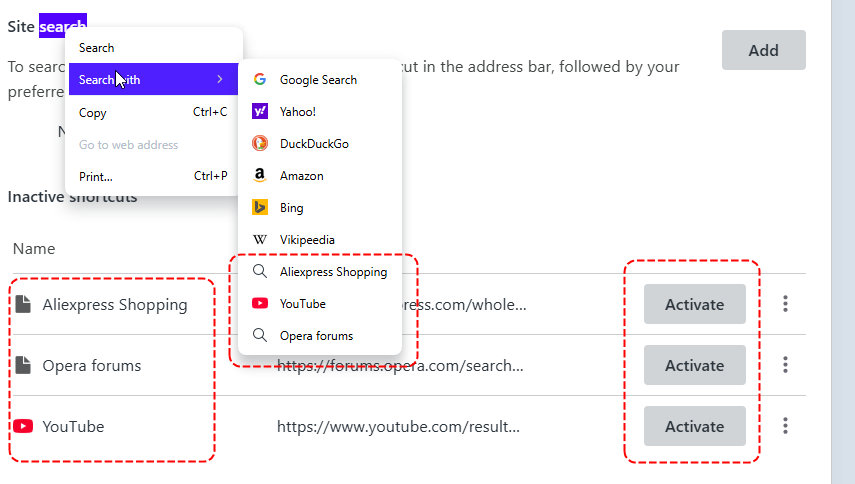Click the YouTube name in the table

click(73, 426)
